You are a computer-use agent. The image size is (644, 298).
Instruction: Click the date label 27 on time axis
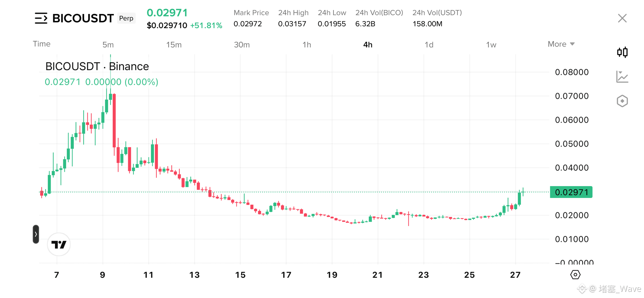pyautogui.click(x=515, y=275)
